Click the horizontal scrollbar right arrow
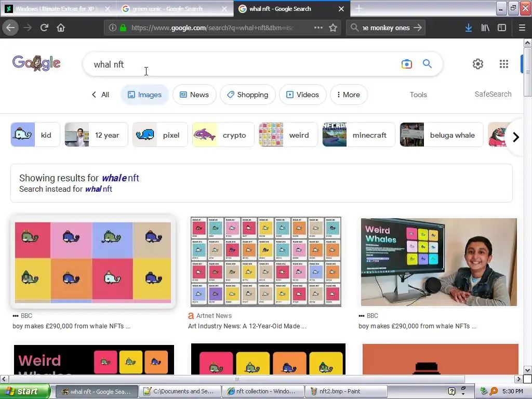The width and height of the screenshot is (532, 399). tap(518, 379)
